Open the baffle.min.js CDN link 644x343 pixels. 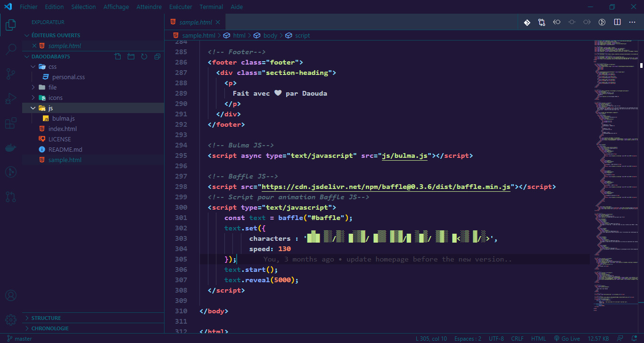[387, 187]
